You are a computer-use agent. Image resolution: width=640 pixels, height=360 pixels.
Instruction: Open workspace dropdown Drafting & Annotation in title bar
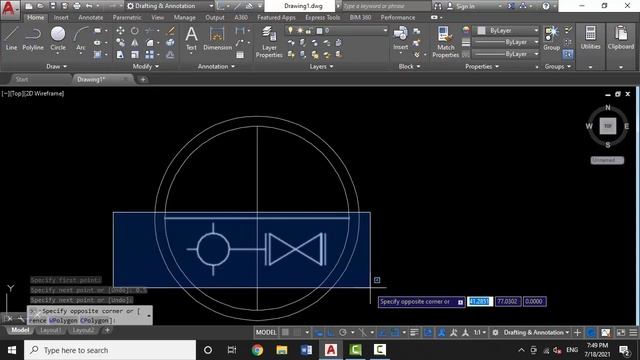pos(170,6)
